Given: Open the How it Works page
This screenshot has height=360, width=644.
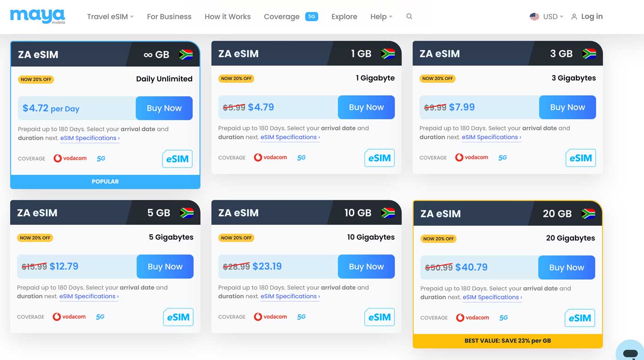Looking at the screenshot, I should pos(228,17).
